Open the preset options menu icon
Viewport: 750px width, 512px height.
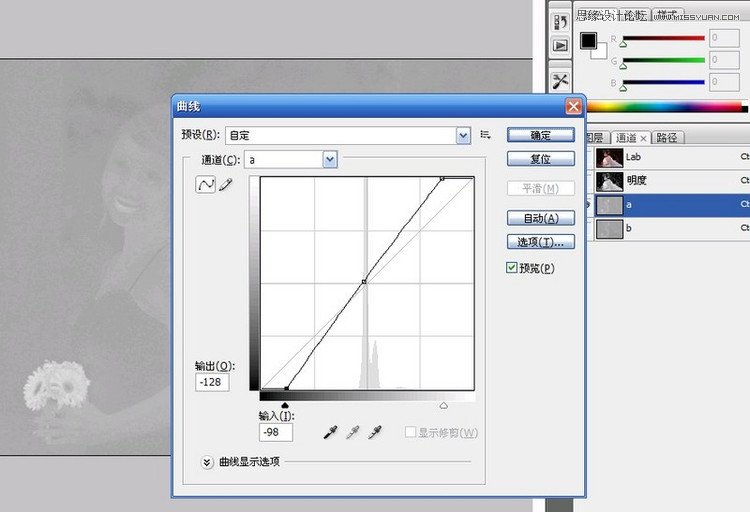[x=485, y=135]
